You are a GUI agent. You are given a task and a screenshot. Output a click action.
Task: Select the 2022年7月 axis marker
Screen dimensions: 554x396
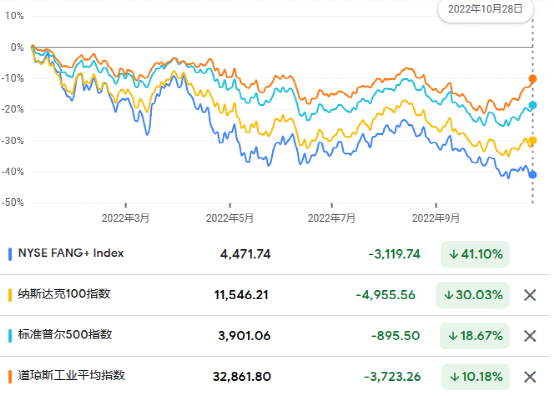coord(331,218)
